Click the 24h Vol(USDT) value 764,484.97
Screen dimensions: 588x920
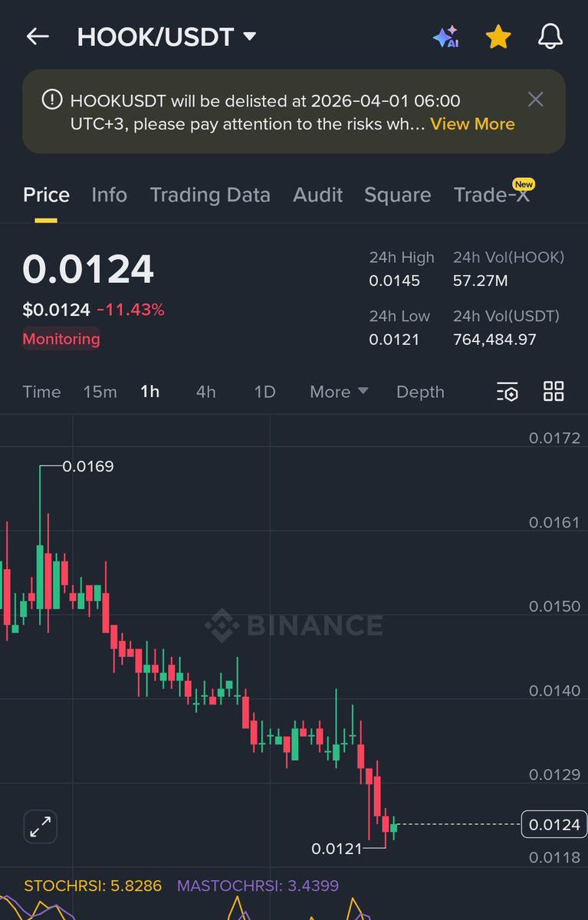coord(494,339)
